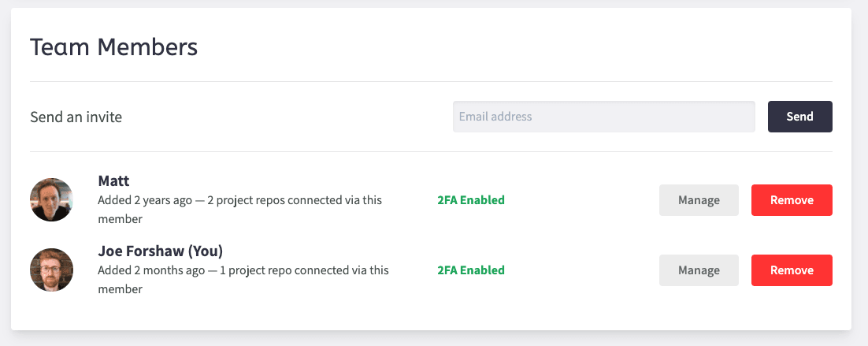The height and width of the screenshot is (346, 868).
Task: Click Joe Forshaw's profile avatar photo
Action: point(51,270)
